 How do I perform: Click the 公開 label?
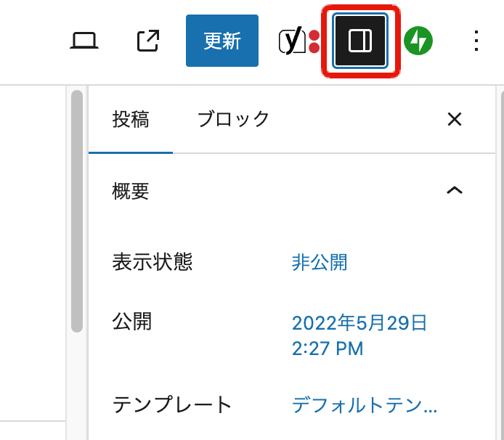[x=131, y=321]
